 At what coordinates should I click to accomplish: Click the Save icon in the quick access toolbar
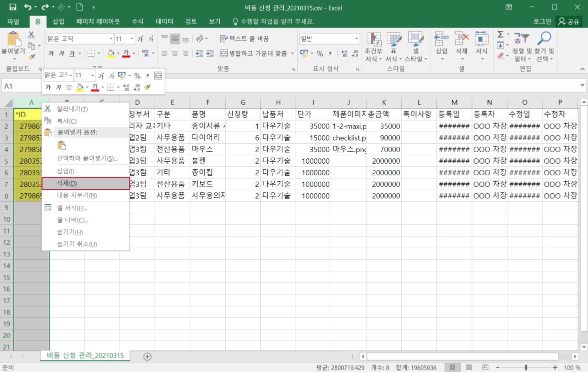click(x=13, y=7)
